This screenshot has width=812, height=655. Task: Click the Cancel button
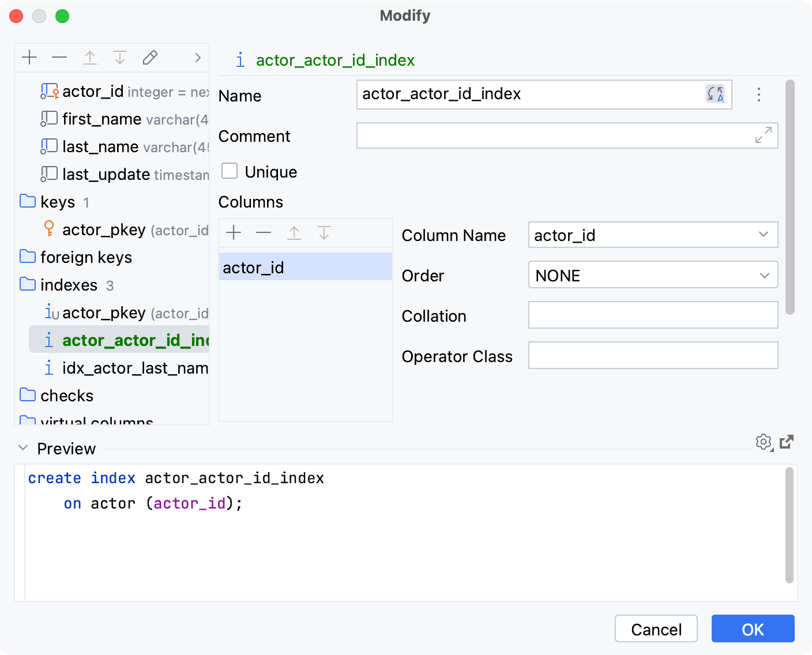(x=656, y=628)
